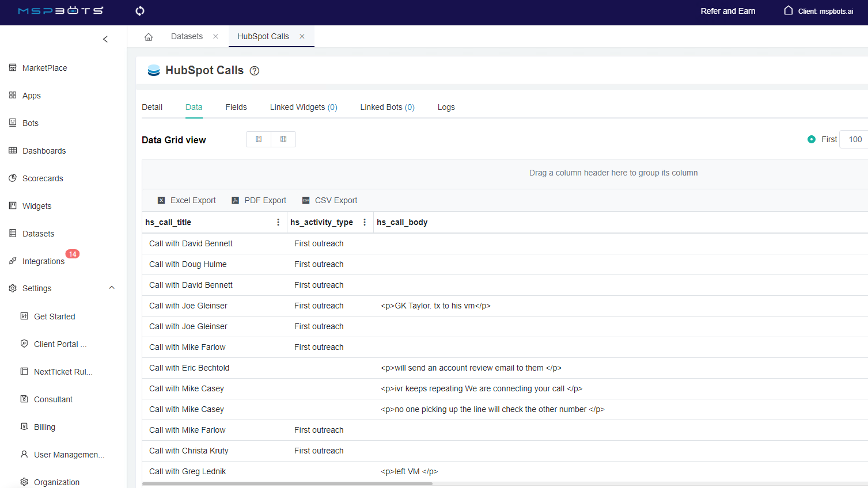Screen dimensions: 868x488
Task: Open the Linked Widgets tab
Action: pyautogui.click(x=304, y=107)
